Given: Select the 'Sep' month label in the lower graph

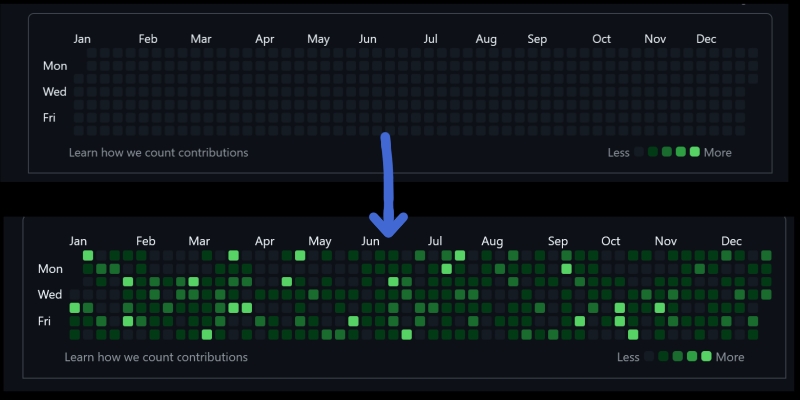Looking at the screenshot, I should coord(557,241).
